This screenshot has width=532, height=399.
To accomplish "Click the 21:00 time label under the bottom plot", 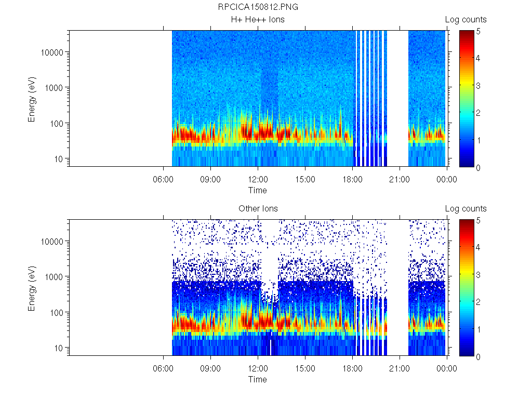I will click(400, 368).
